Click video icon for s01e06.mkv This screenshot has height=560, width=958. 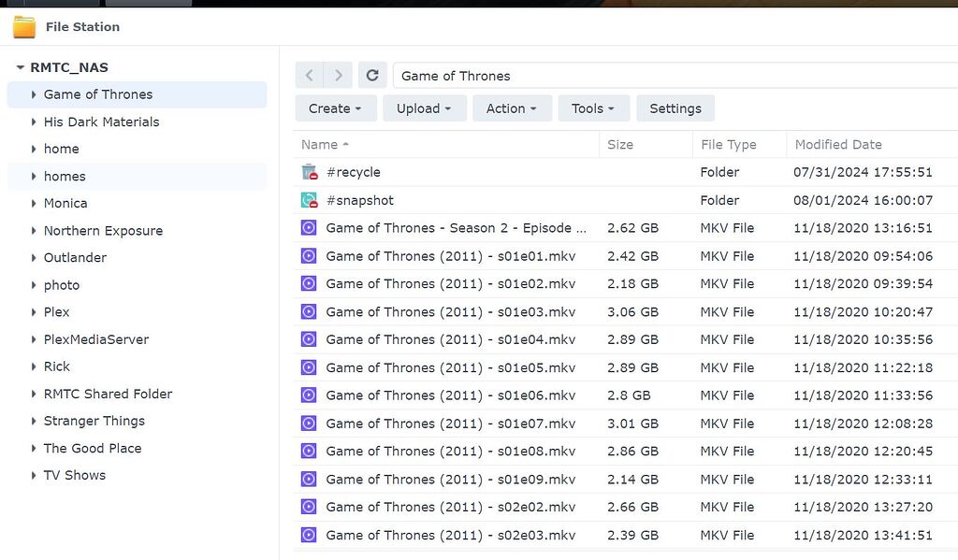(x=309, y=395)
